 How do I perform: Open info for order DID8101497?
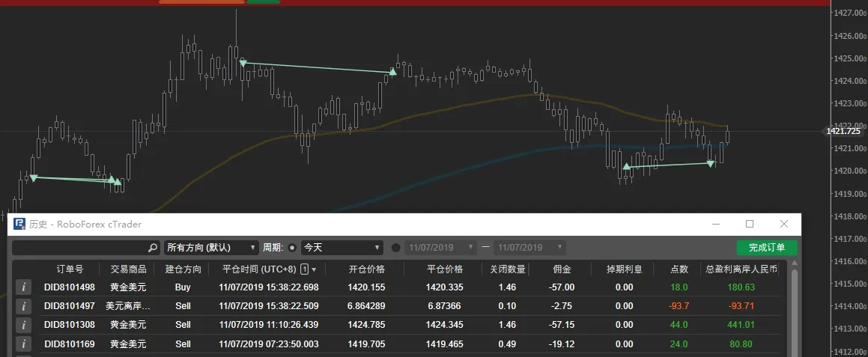(x=23, y=306)
